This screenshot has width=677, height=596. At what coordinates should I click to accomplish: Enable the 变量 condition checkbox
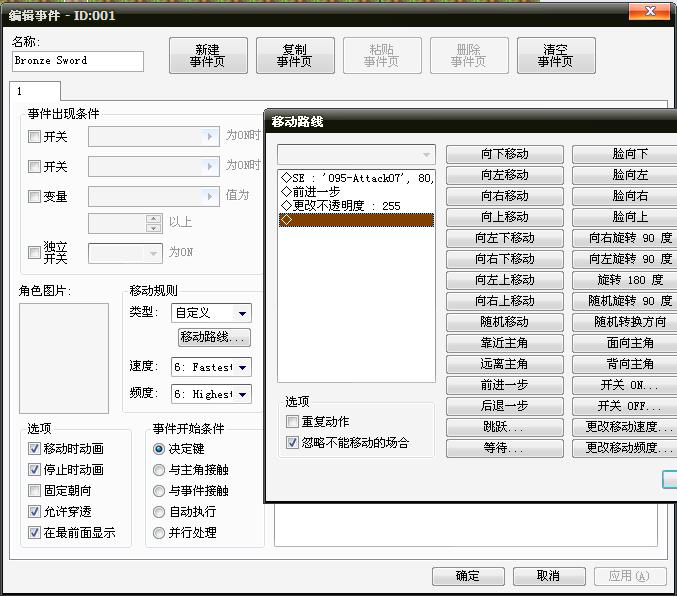point(34,197)
